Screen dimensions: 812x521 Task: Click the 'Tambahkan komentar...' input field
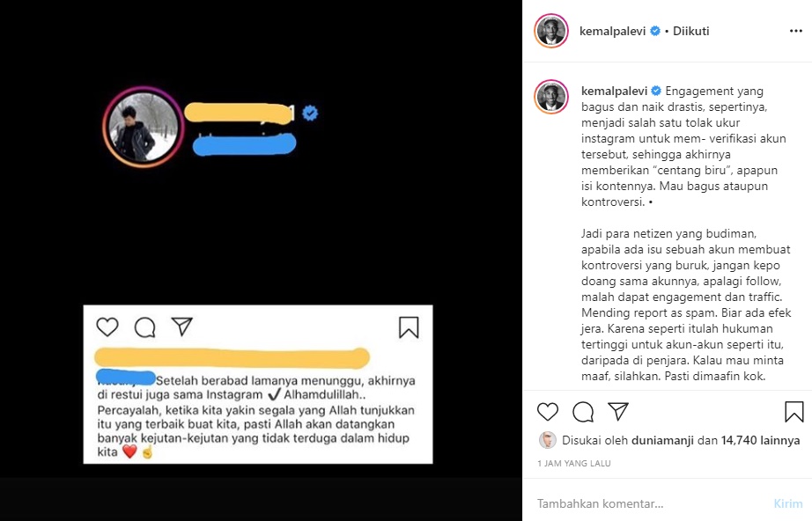(616, 504)
